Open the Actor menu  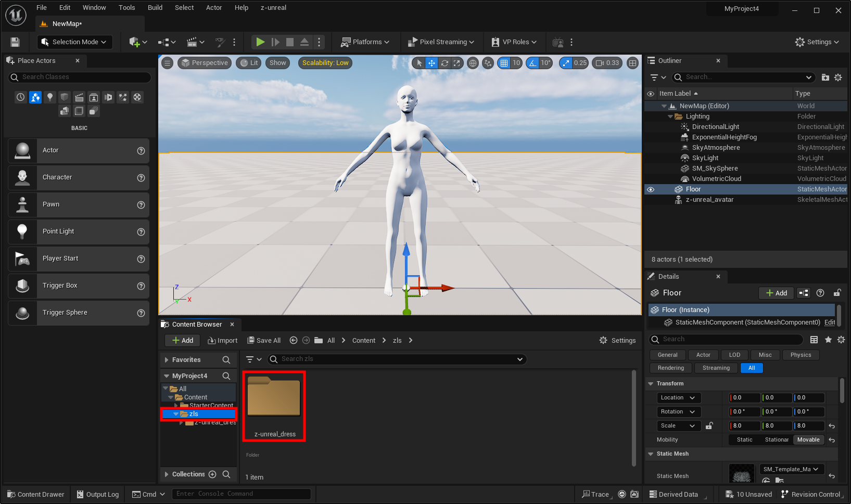coord(214,8)
